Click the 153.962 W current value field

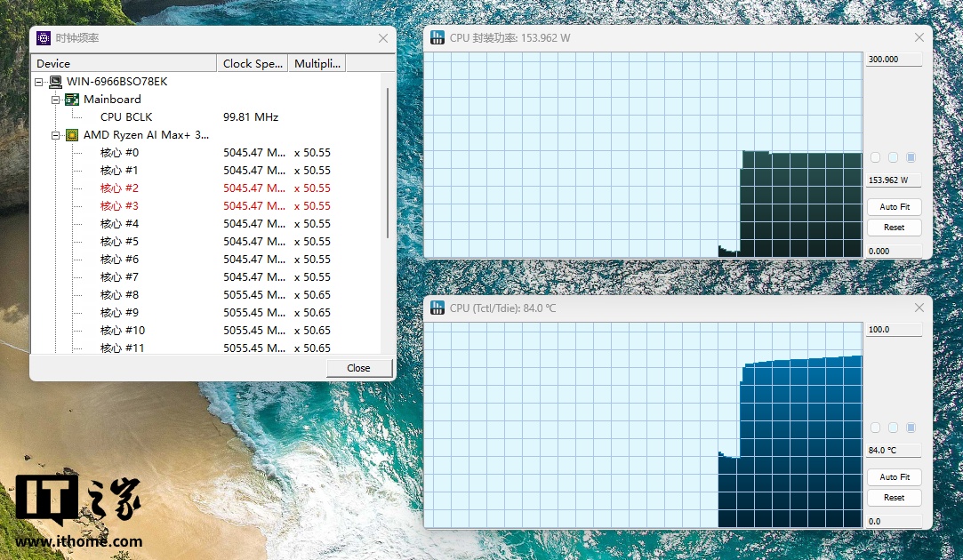pyautogui.click(x=895, y=180)
